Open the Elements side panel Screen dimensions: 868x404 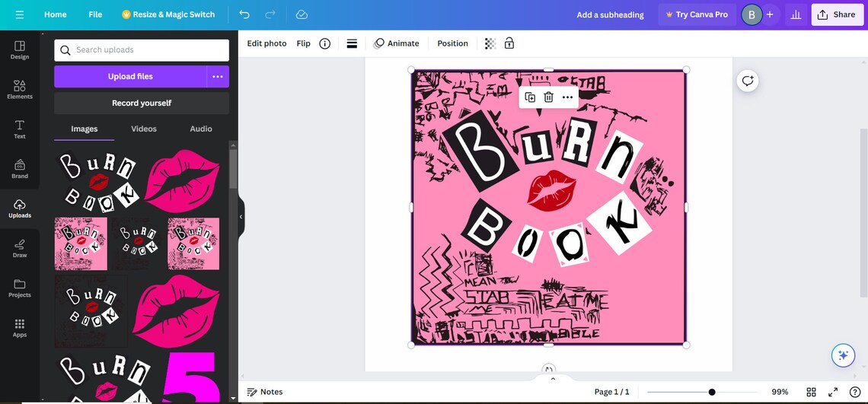pos(19,90)
